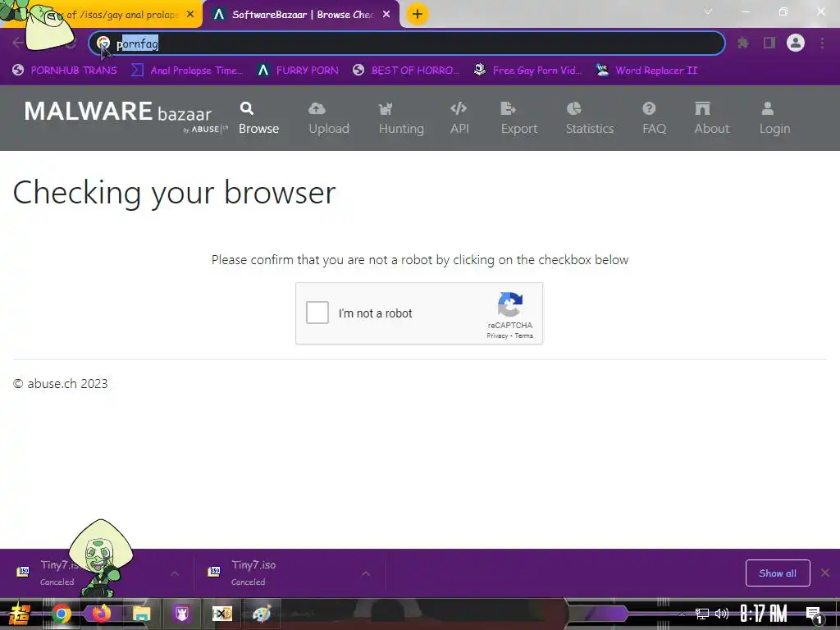840x630 pixels.
Task: Check the I'm not a robot box
Action: pyautogui.click(x=317, y=313)
